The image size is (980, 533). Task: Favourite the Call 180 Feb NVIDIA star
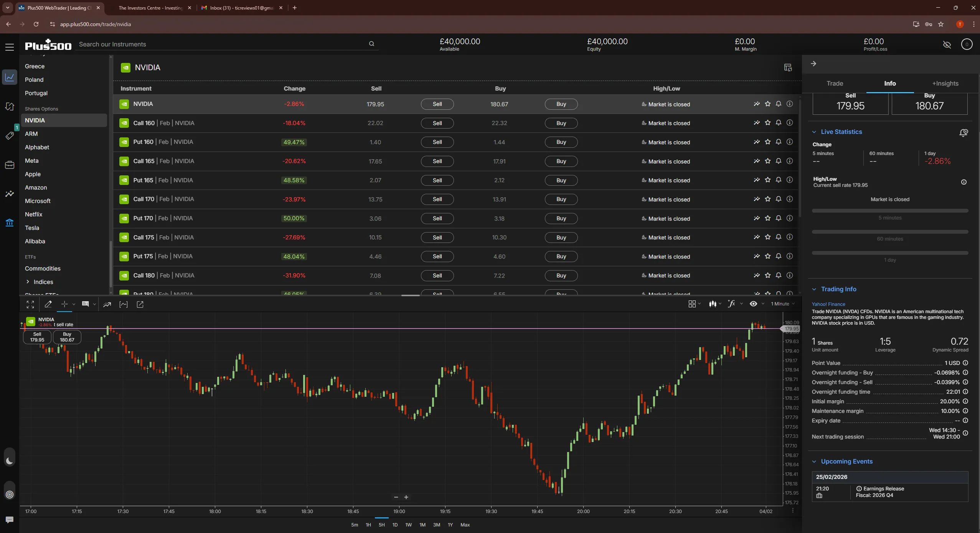pos(768,275)
